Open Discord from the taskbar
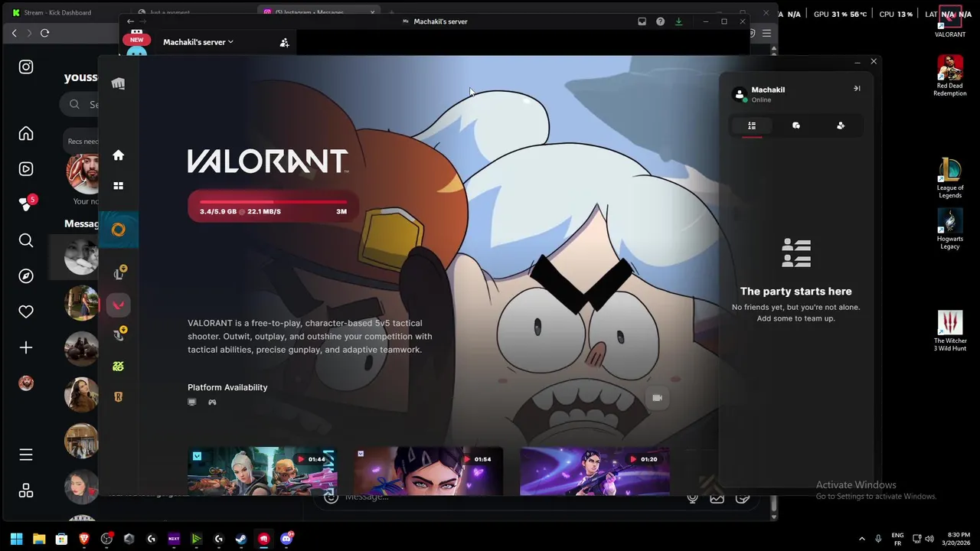Viewport: 980px width, 551px height. tap(286, 539)
